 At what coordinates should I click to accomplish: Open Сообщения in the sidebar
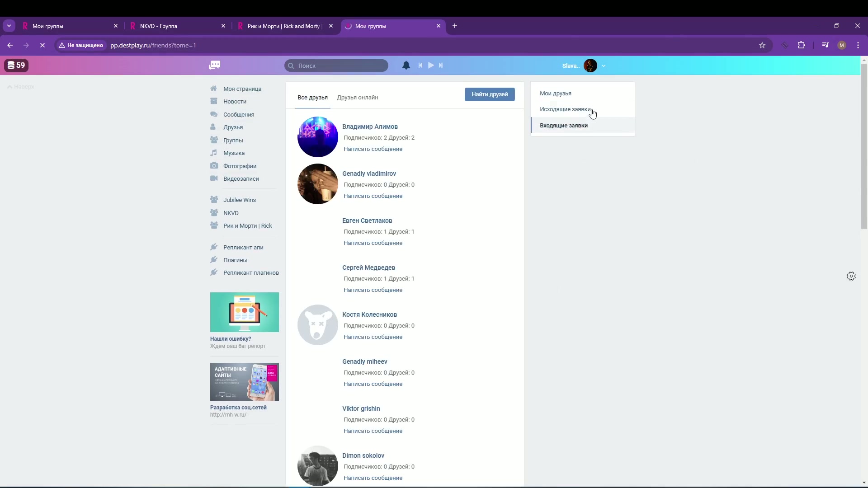(239, 115)
